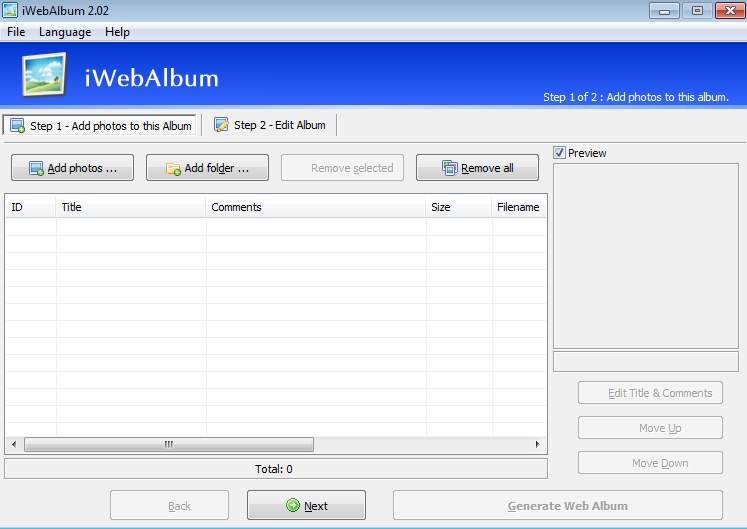Close the iWebAlbum window

[730, 10]
